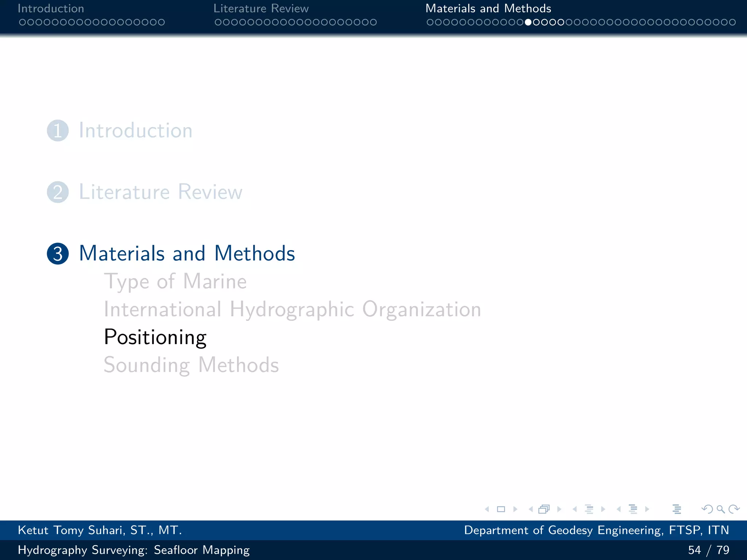Jump to next section with its right arrow

click(647, 509)
